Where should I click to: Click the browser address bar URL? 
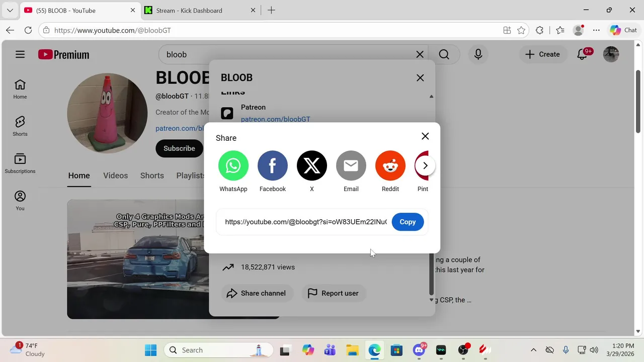(113, 30)
